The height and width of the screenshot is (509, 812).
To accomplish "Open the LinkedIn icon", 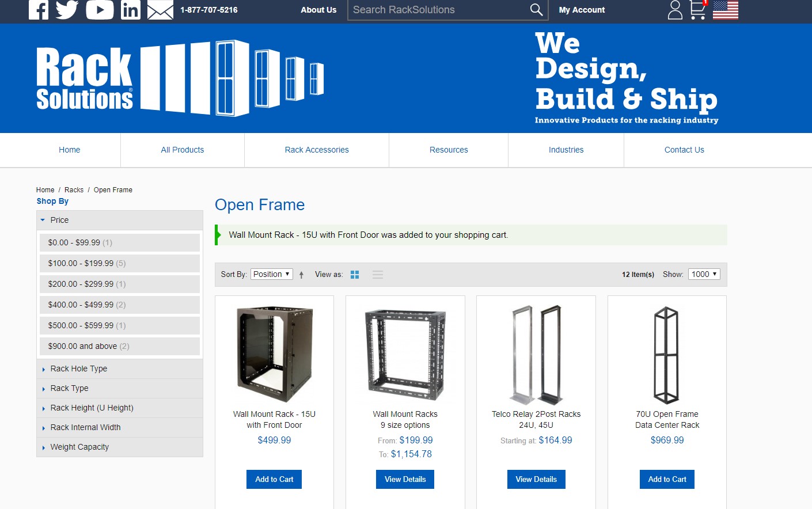I will pos(131,10).
